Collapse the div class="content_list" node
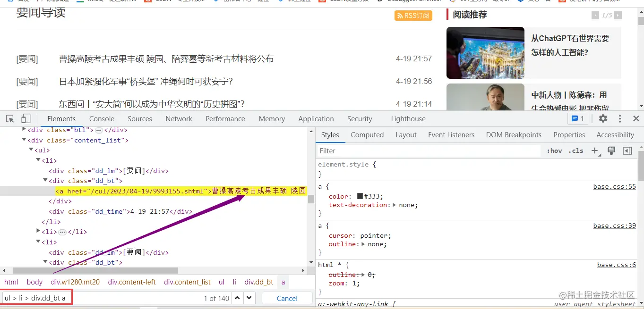Image resolution: width=644 pixels, height=309 pixels. coord(24,140)
